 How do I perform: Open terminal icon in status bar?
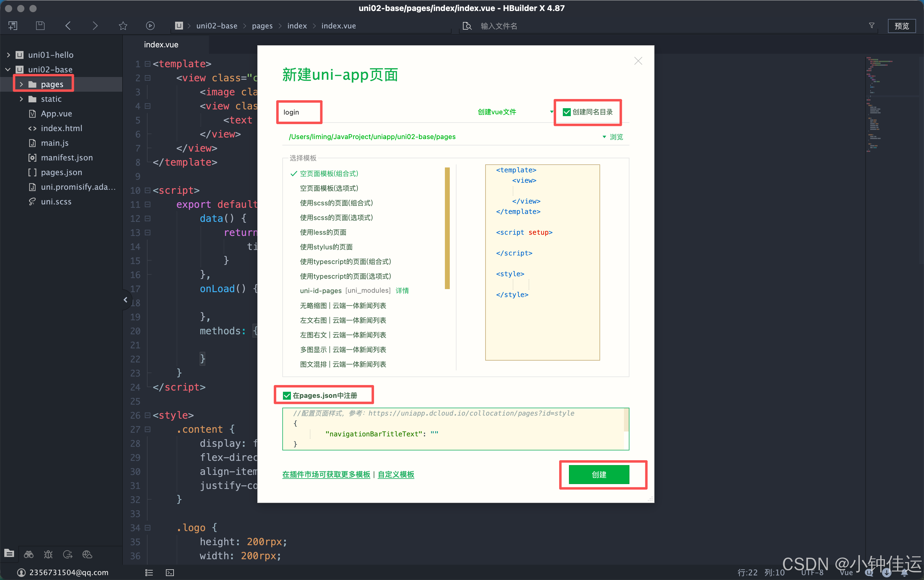[170, 573]
